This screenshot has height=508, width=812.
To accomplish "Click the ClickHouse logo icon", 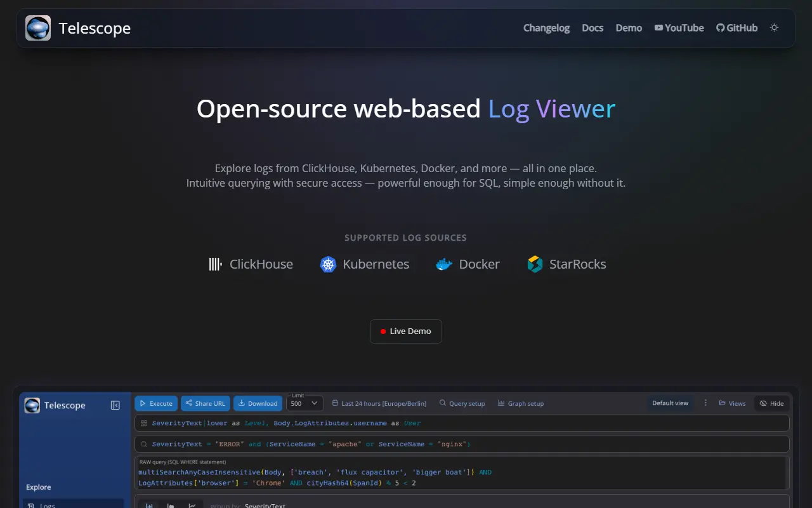I will pyautogui.click(x=215, y=264).
